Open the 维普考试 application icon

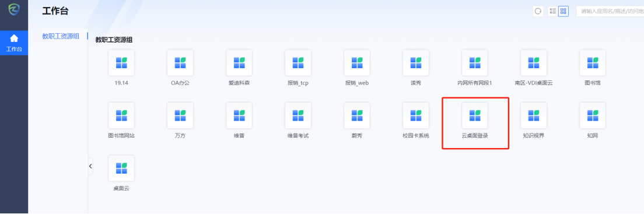[298, 115]
